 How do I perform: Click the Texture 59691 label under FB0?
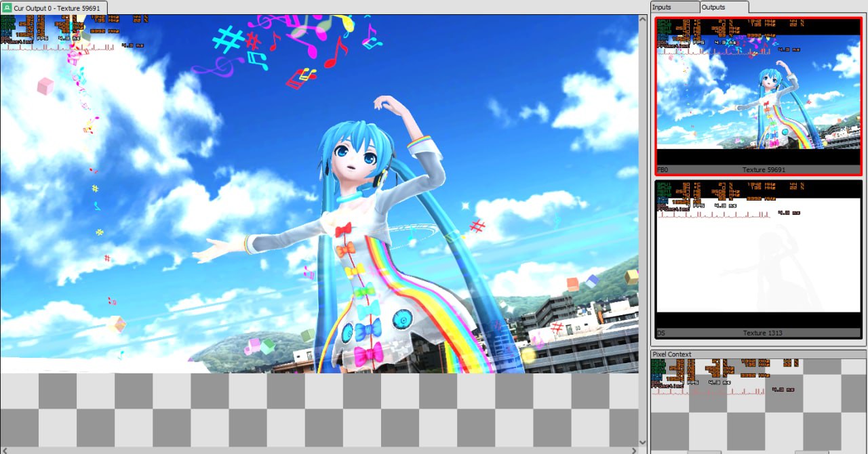764,169
